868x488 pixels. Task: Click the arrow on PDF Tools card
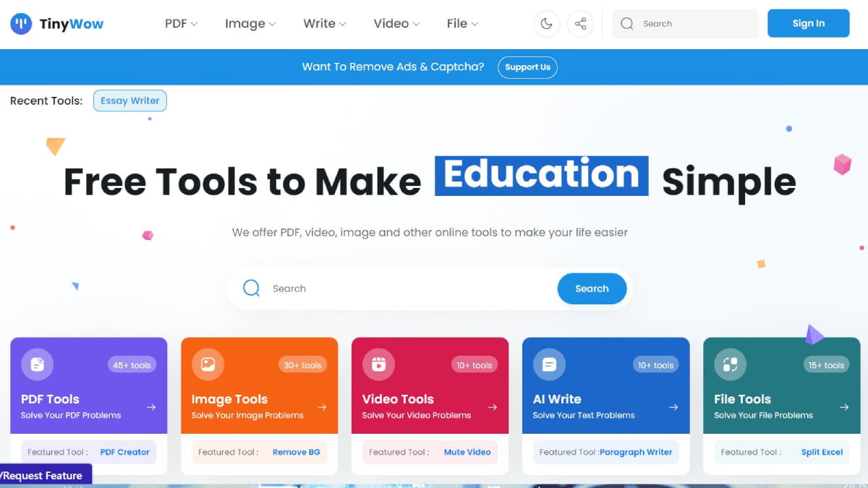(151, 407)
